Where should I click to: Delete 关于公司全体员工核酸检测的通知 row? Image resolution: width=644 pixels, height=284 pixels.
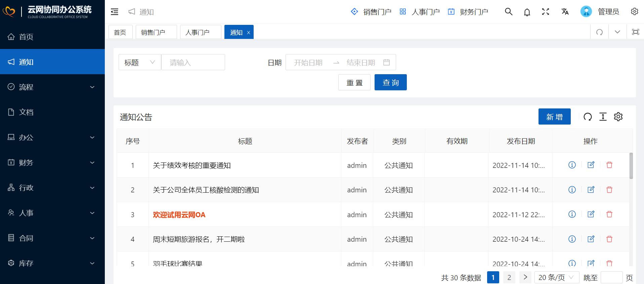[609, 190]
